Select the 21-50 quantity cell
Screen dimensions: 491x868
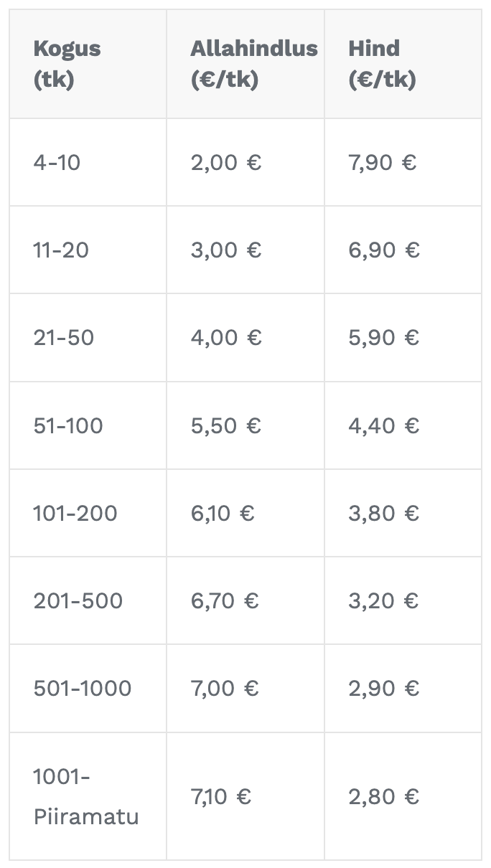point(63,338)
